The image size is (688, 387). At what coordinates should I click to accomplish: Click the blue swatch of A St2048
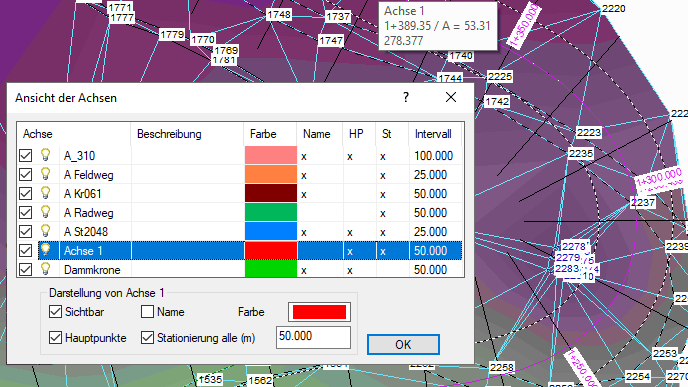[x=271, y=231]
